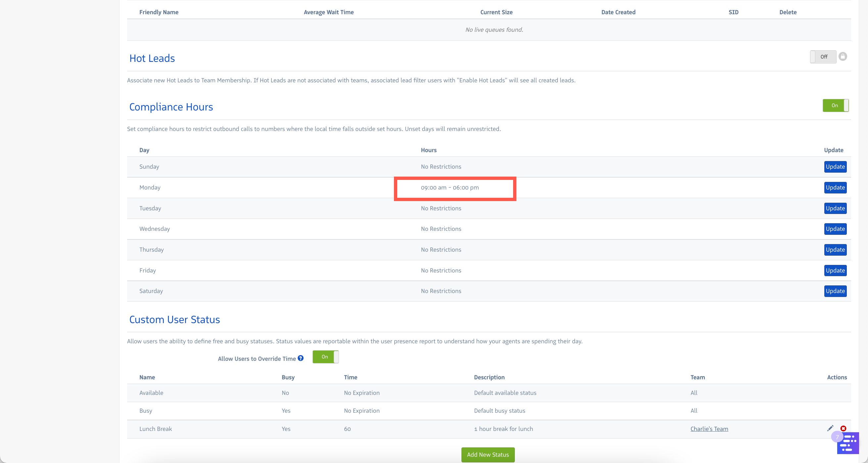Click the Average Wait Time column header
Screen dimensions: 868x463
[x=328, y=12]
